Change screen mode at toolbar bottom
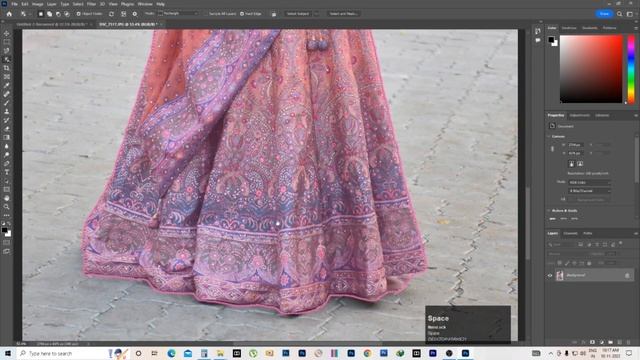Viewport: 640px width, 360px height. (x=7, y=251)
